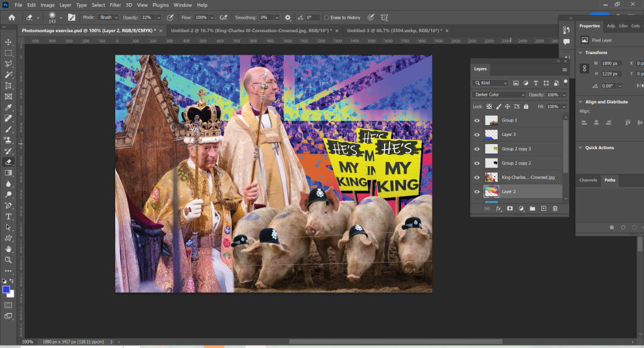Click the blue foreground color swatch

(6, 289)
